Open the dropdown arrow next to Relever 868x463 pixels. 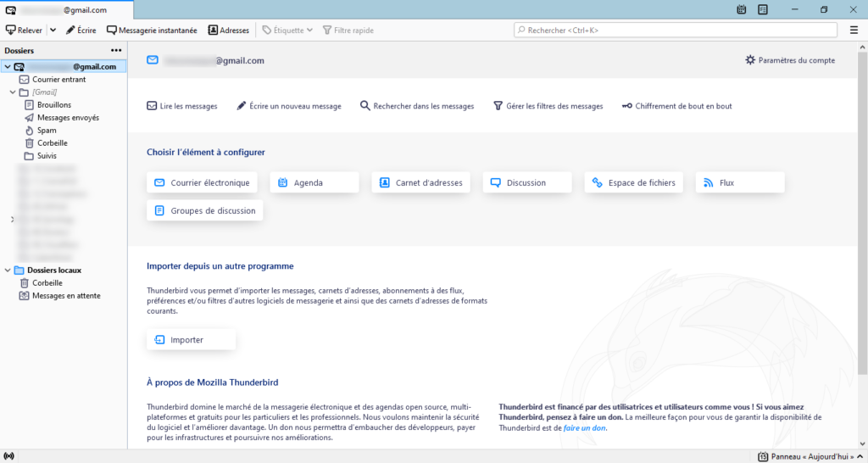coord(53,31)
